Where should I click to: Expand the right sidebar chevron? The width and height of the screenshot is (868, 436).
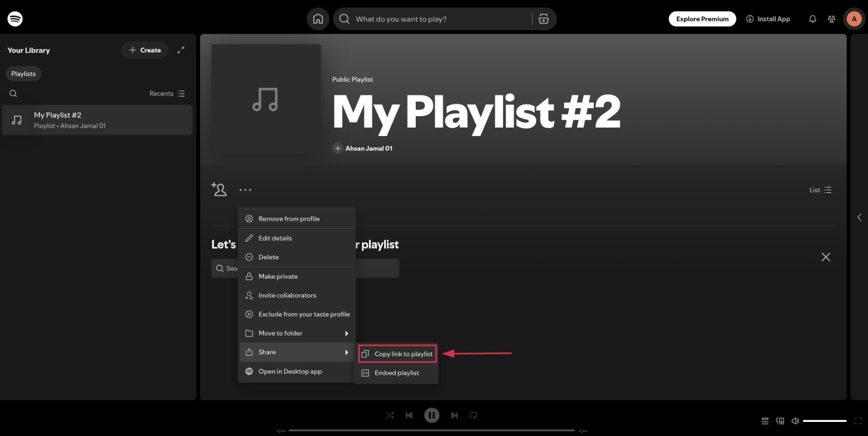pyautogui.click(x=859, y=217)
